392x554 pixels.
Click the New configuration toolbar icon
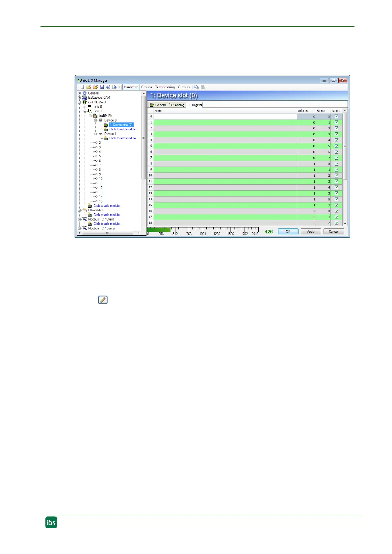82,87
